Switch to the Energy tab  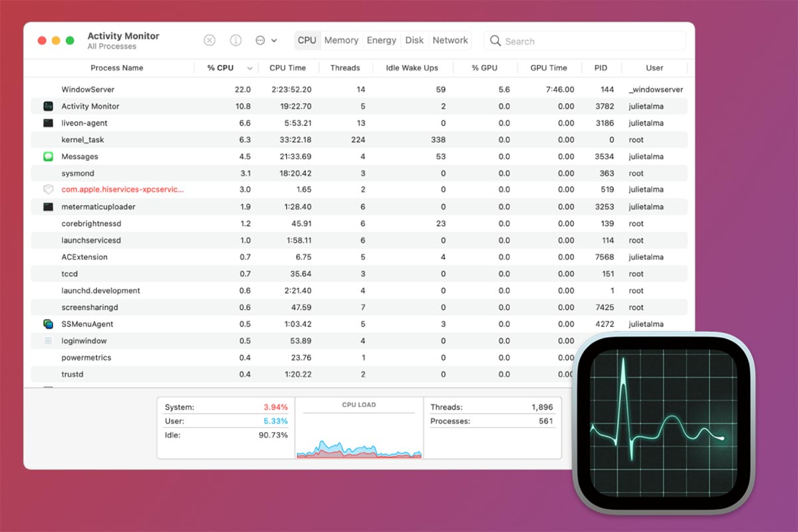point(381,41)
